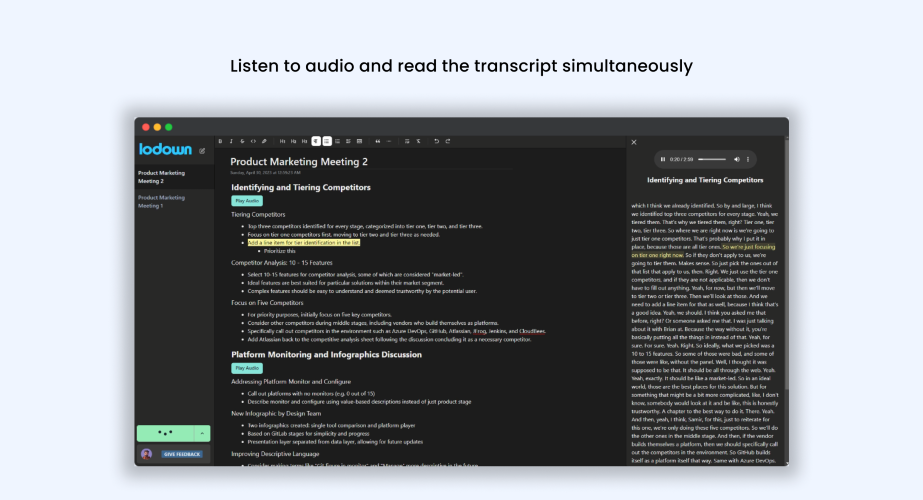This screenshot has height=500, width=923.
Task: Open Product Marketing Meeting 1 note
Action: (x=174, y=201)
